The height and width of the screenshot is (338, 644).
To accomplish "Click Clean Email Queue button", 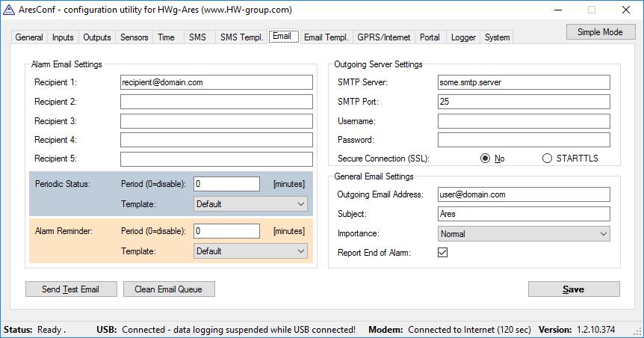I will [x=169, y=289].
